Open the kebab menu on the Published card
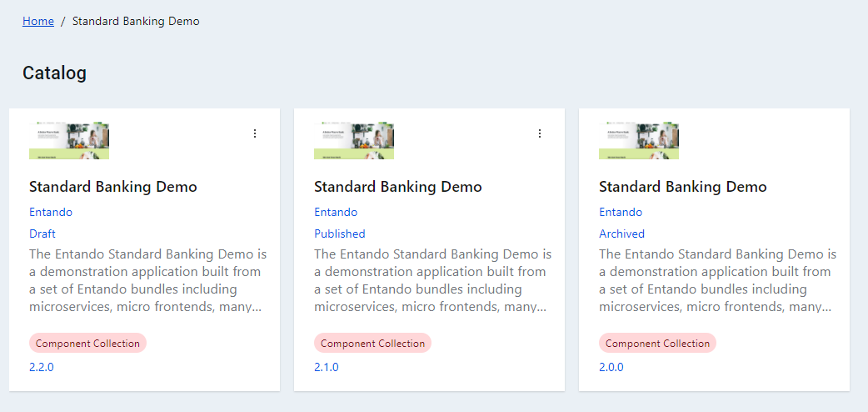The height and width of the screenshot is (412, 868). pyautogui.click(x=540, y=133)
